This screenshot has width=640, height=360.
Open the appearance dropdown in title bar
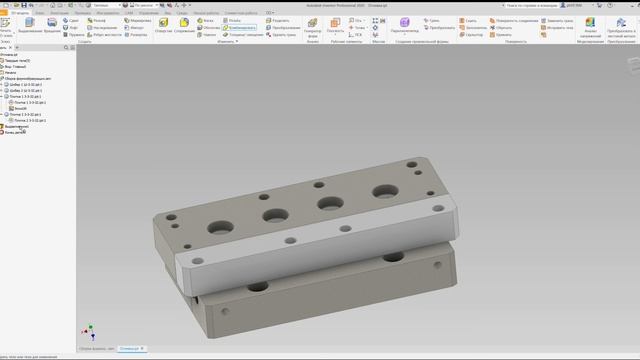[157, 5]
